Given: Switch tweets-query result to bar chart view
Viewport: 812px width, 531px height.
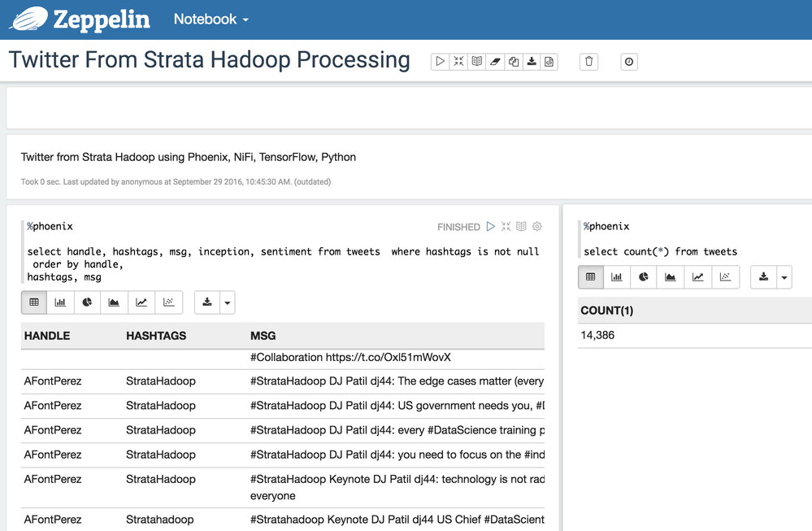Looking at the screenshot, I should (x=60, y=302).
